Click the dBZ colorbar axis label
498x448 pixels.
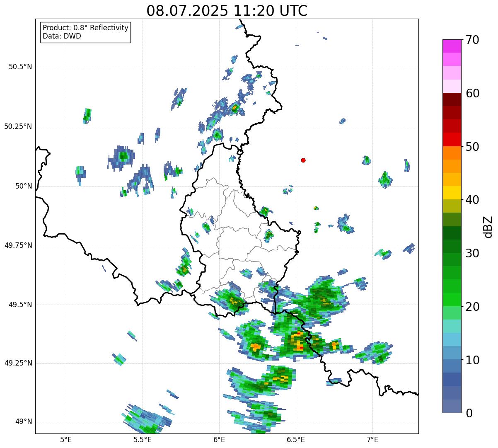point(488,227)
